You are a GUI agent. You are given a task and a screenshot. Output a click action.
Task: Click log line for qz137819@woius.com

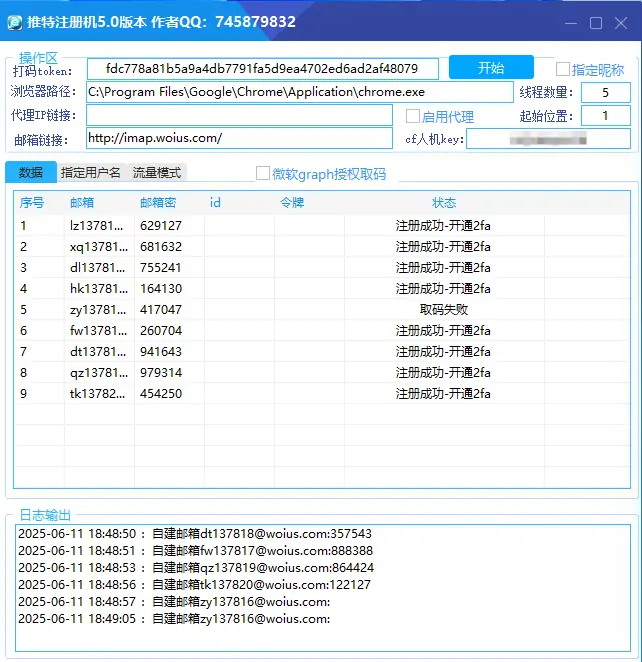196,567
